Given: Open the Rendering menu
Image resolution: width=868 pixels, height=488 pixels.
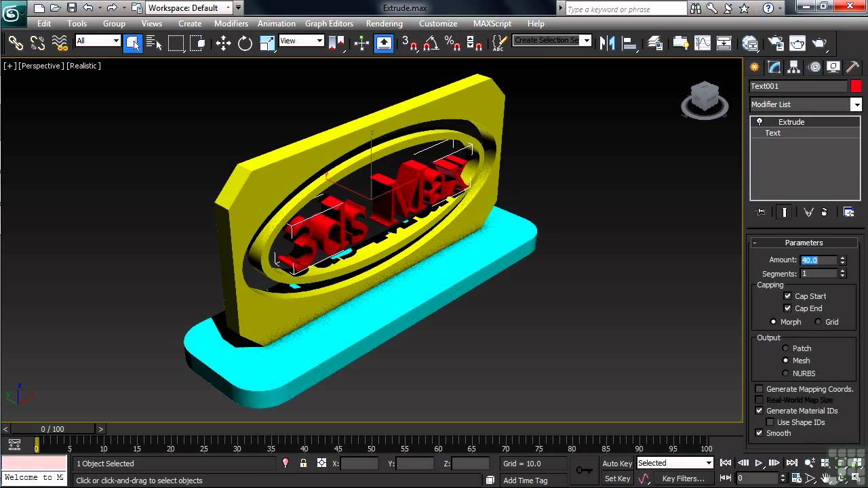Looking at the screenshot, I should pyautogui.click(x=384, y=24).
